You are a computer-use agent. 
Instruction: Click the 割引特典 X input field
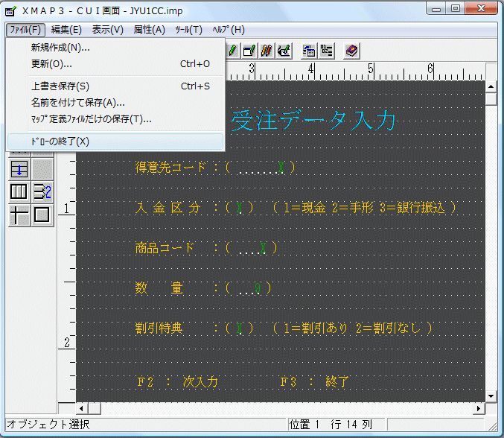coord(239,328)
